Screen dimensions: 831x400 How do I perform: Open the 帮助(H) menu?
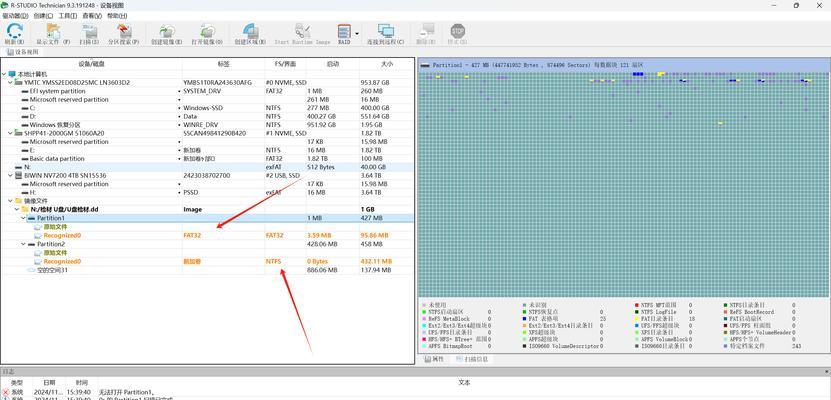117,16
